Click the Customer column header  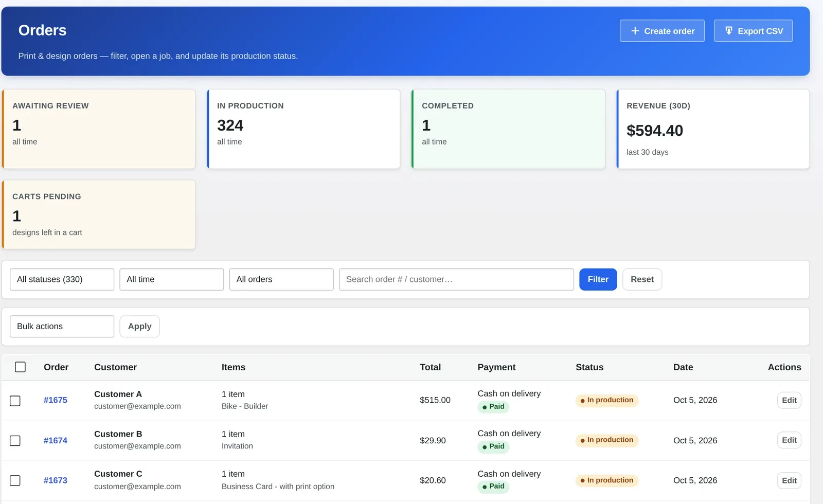[115, 367]
